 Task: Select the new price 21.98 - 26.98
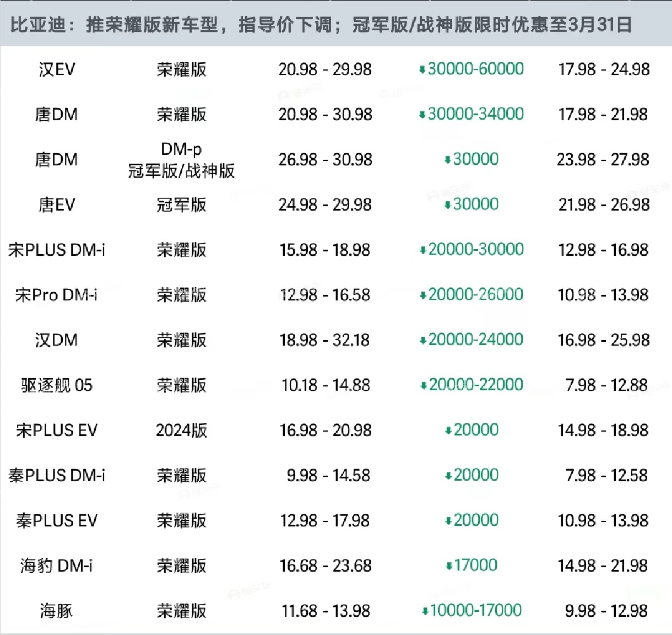pos(604,205)
